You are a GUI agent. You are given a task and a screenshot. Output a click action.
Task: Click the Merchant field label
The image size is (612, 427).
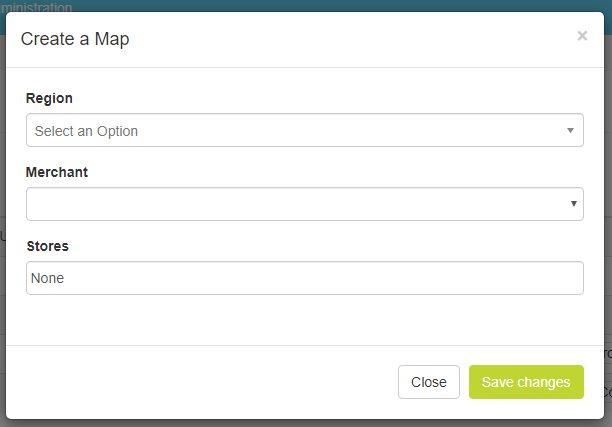(57, 172)
